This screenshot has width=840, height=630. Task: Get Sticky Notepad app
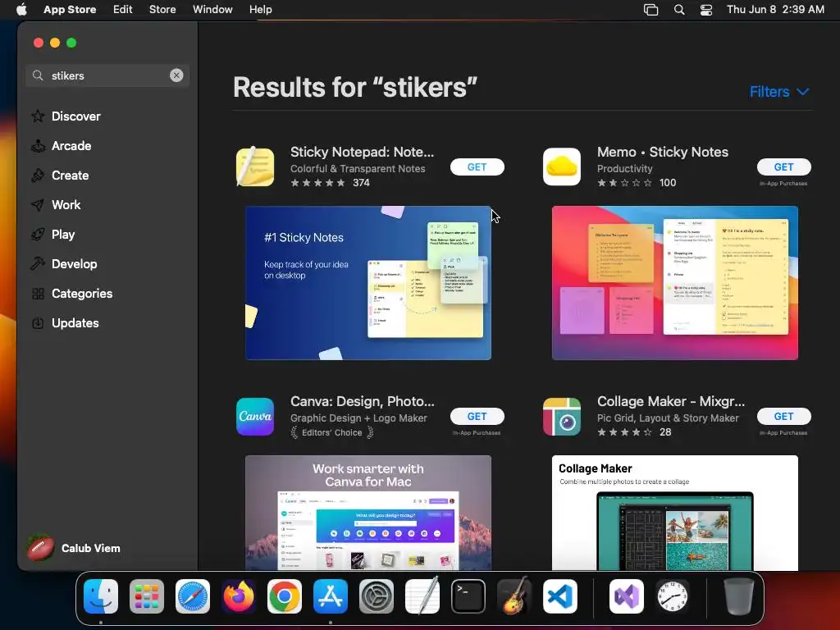[x=477, y=167]
